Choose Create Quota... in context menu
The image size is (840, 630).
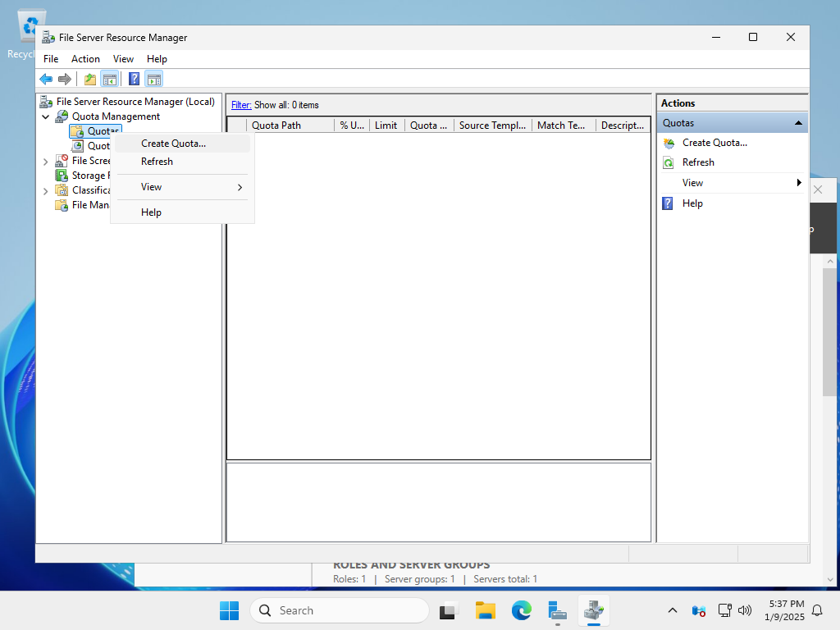coord(182,144)
